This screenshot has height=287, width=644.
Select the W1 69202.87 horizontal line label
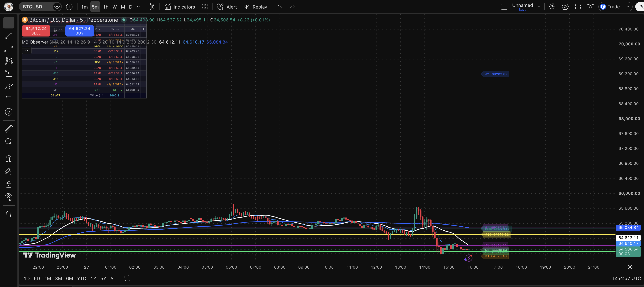[x=496, y=74]
